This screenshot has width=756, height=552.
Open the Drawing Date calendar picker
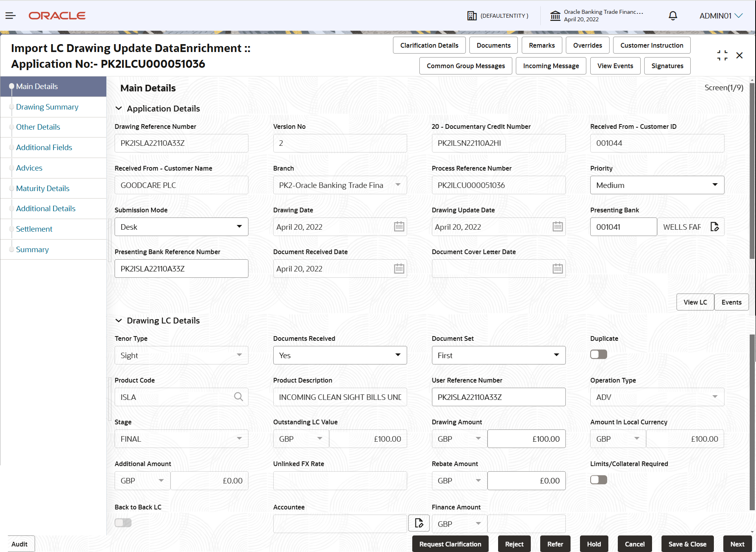[x=399, y=227]
